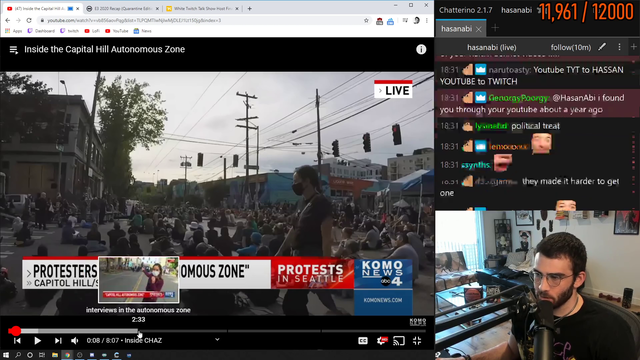Image resolution: width=640 pixels, height=360 pixels.
Task: Go to the previous video
Action: 17,340
